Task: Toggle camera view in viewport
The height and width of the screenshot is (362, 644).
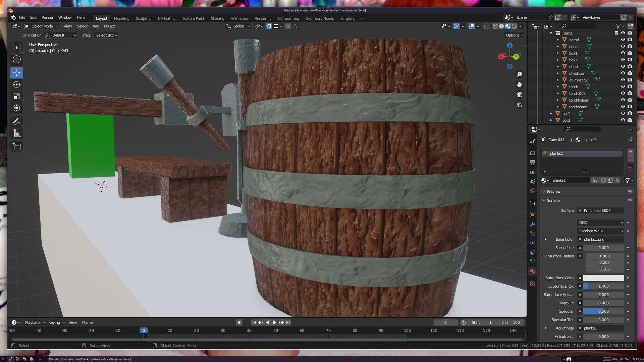Action: pyautogui.click(x=519, y=95)
